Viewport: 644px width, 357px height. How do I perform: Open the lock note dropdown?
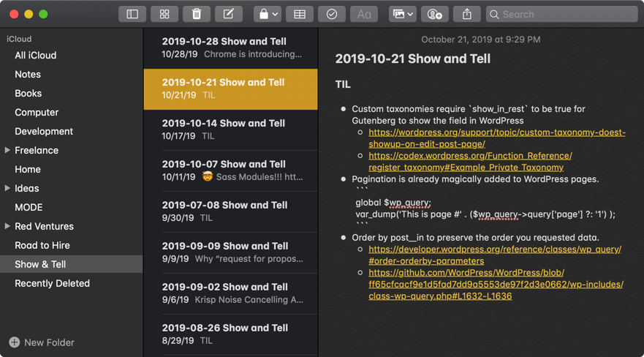268,15
